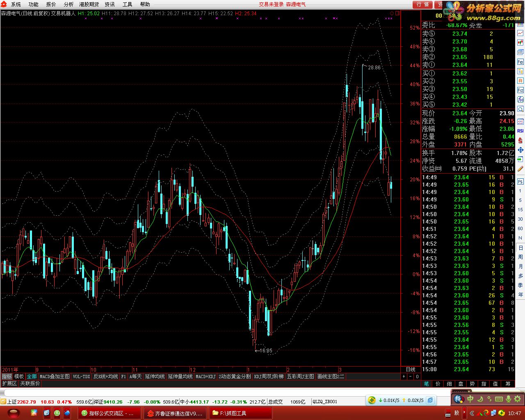
Task: Open the 工具 menu
Action: (x=127, y=5)
